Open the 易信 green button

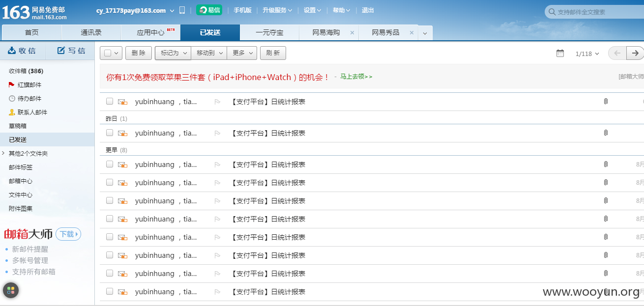click(209, 10)
